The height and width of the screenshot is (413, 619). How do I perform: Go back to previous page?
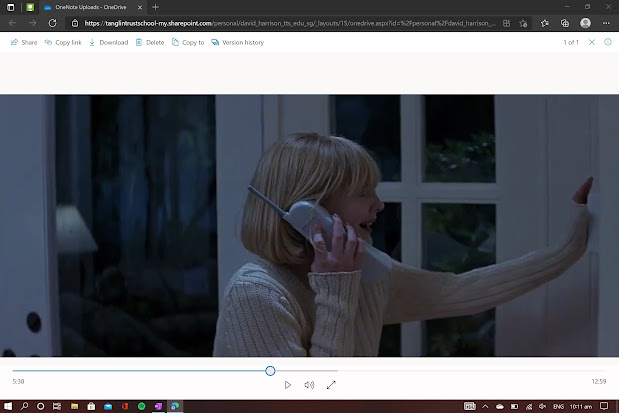[12, 23]
